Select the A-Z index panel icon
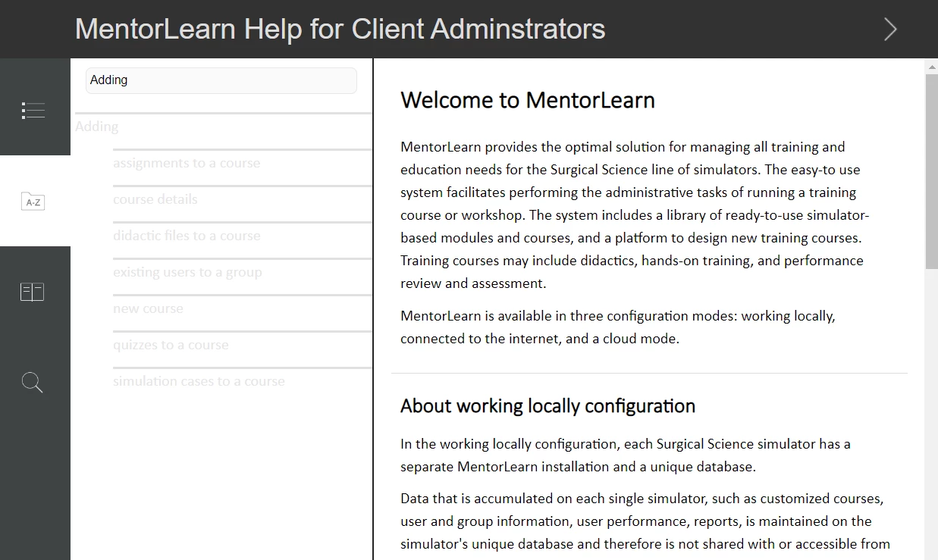This screenshot has width=938, height=560. tap(33, 202)
